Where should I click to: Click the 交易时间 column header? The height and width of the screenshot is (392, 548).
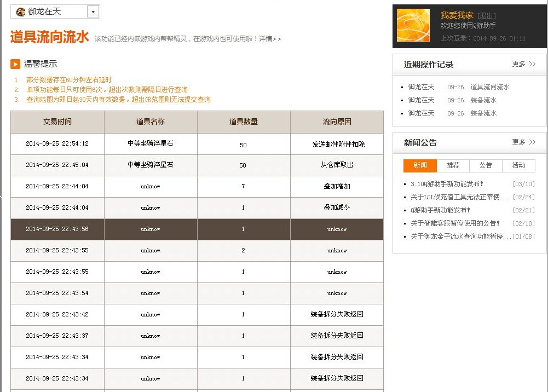(57, 122)
